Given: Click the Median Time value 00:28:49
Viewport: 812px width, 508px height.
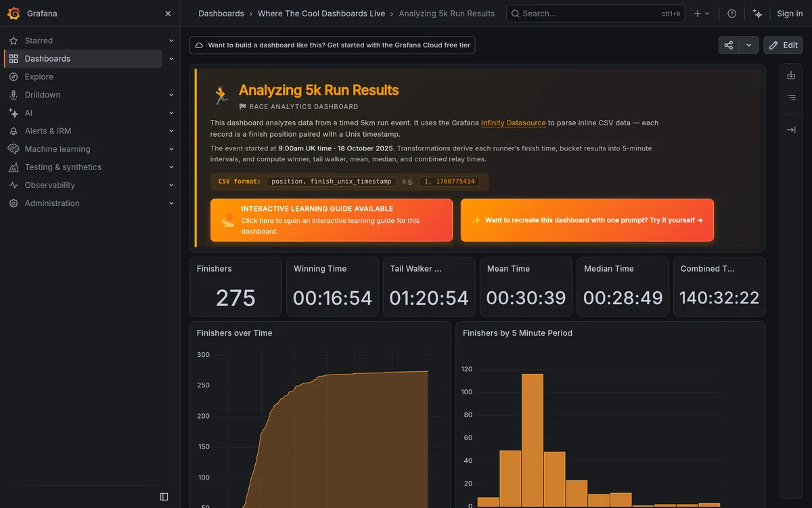Looking at the screenshot, I should [623, 298].
